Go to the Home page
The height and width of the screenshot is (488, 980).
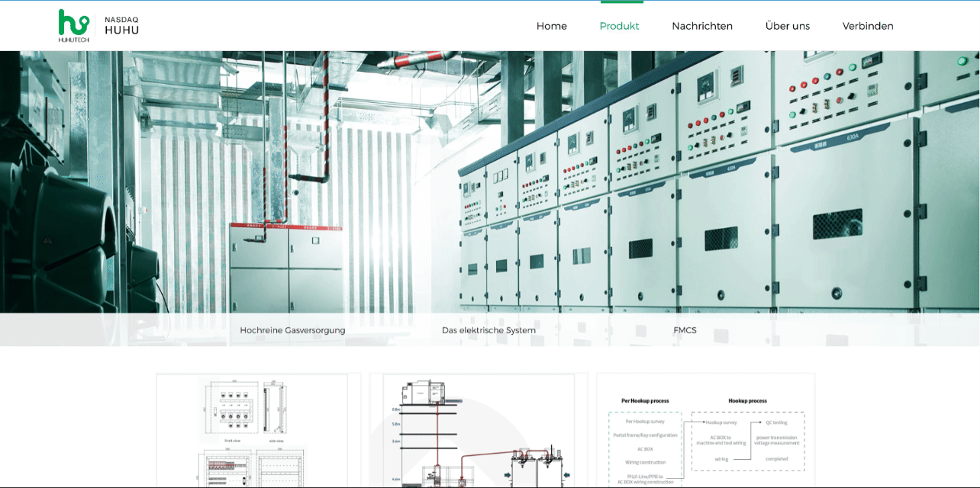(551, 26)
